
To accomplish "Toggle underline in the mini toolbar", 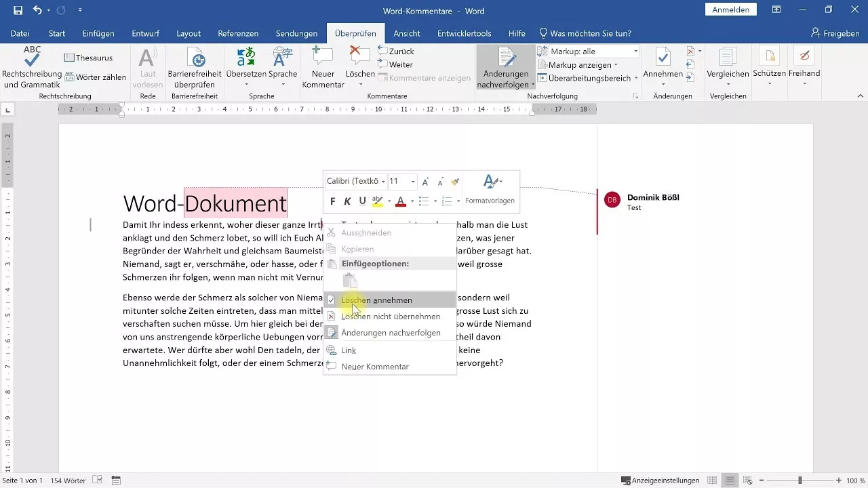I will (x=362, y=201).
